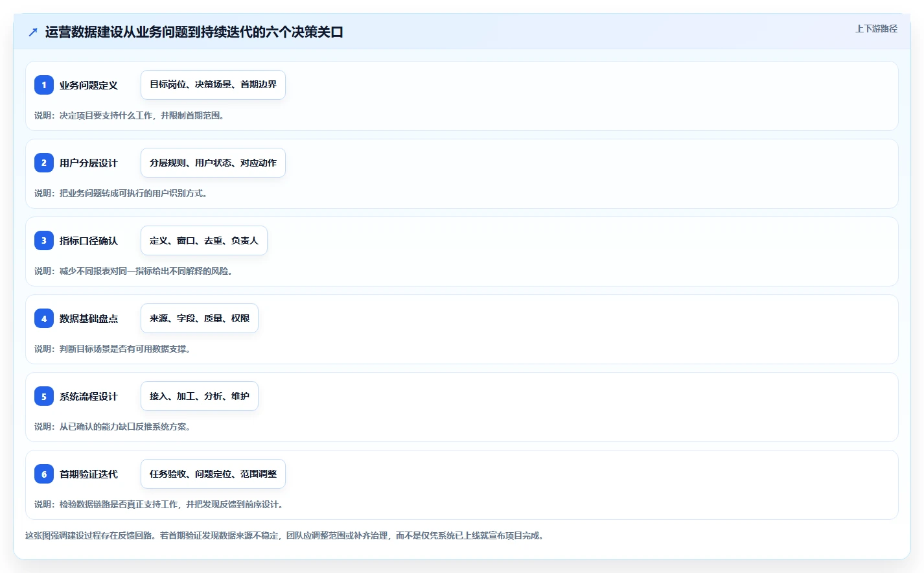Screen dimensions: 924x573
Task: Select step badge 2 for 用户分层设计
Action: [44, 163]
